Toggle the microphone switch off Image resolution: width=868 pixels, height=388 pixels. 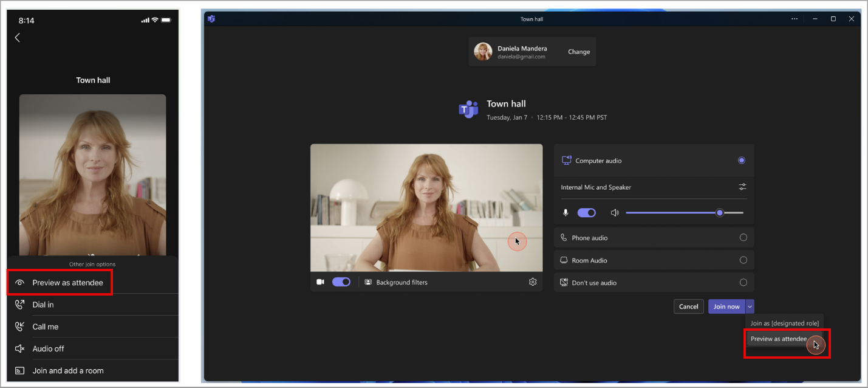pos(587,213)
